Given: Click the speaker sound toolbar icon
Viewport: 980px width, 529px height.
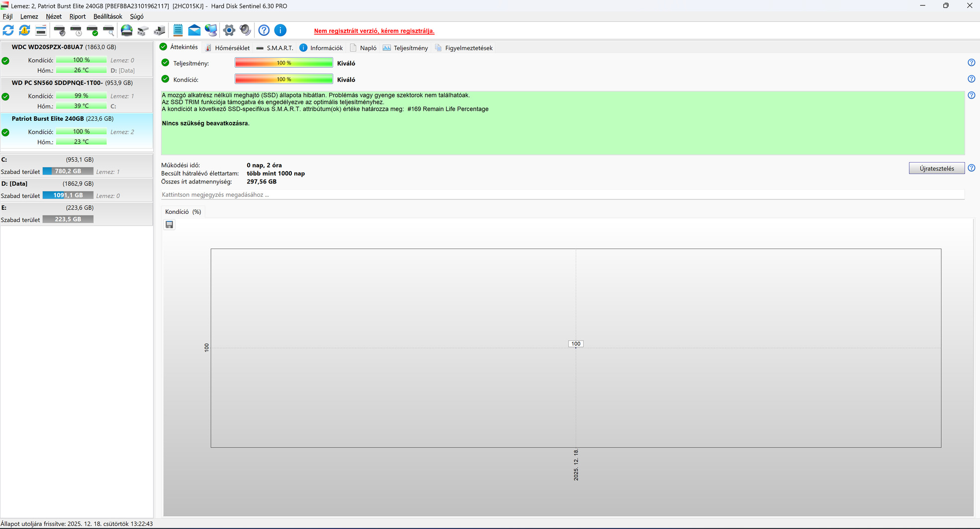Looking at the screenshot, I should click(245, 30).
